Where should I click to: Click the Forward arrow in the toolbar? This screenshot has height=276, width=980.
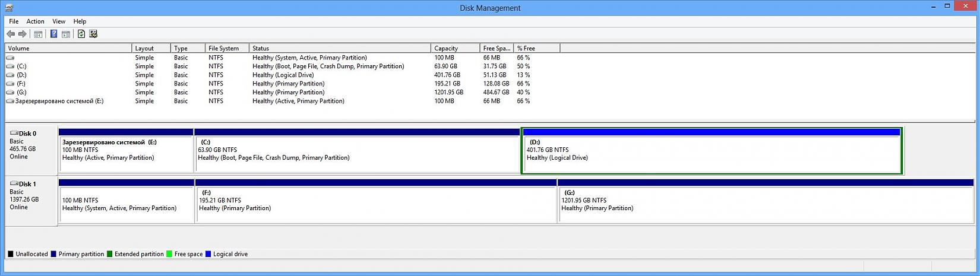pyautogui.click(x=23, y=34)
